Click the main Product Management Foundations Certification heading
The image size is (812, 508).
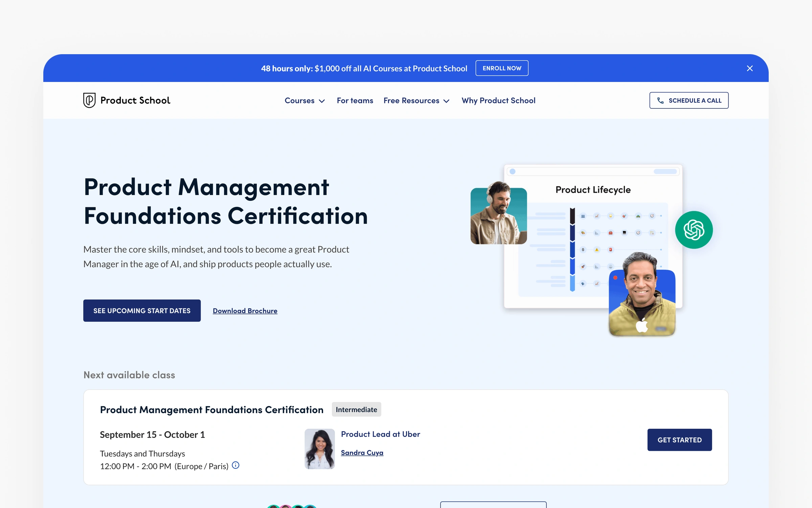click(x=226, y=201)
